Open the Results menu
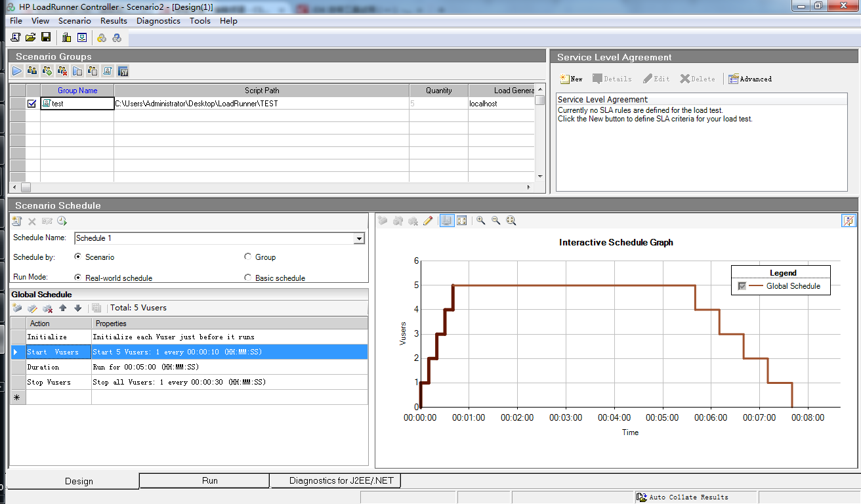 pyautogui.click(x=114, y=20)
